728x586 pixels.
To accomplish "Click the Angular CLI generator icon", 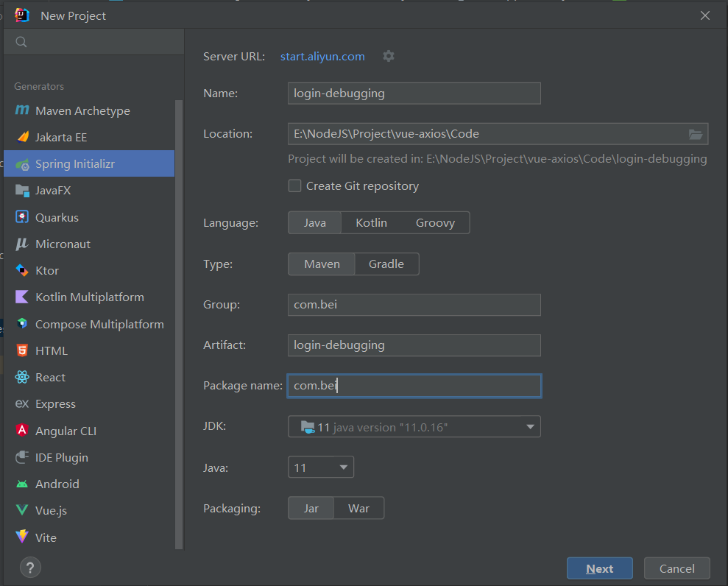I will click(22, 431).
